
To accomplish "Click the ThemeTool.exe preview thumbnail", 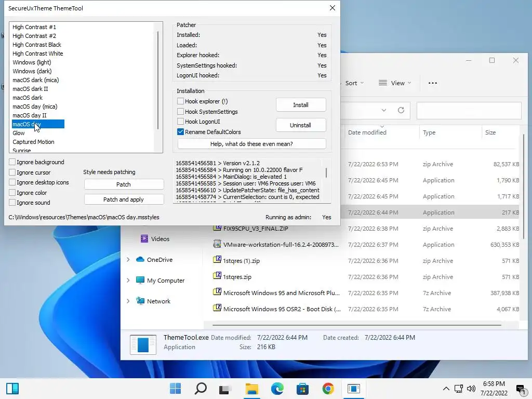I will pyautogui.click(x=143, y=344).
